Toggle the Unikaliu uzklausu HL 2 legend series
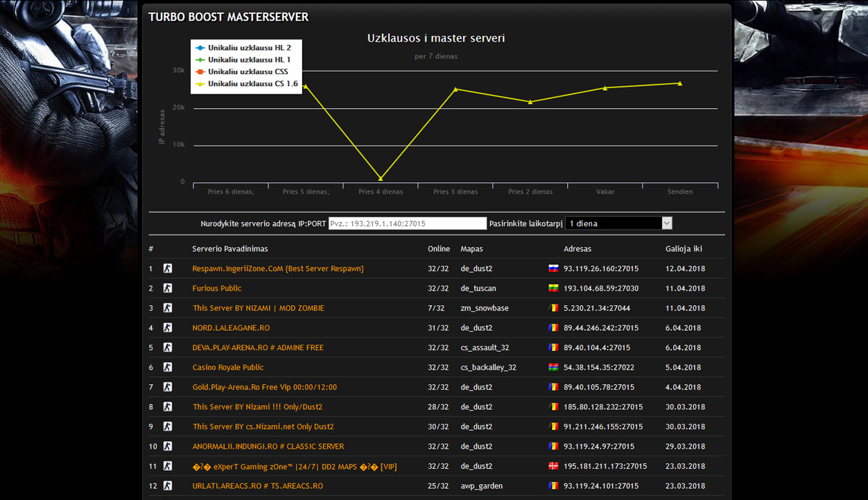 (243, 48)
